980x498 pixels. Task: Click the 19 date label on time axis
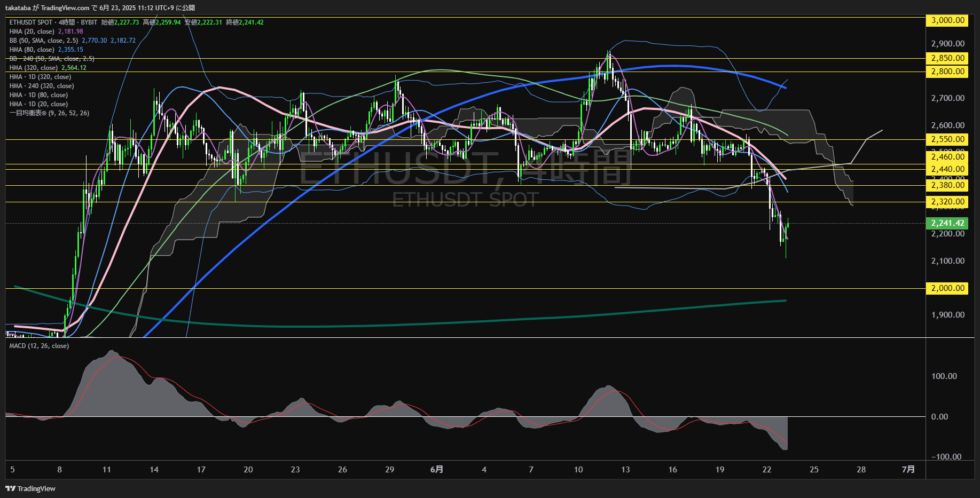coord(720,470)
